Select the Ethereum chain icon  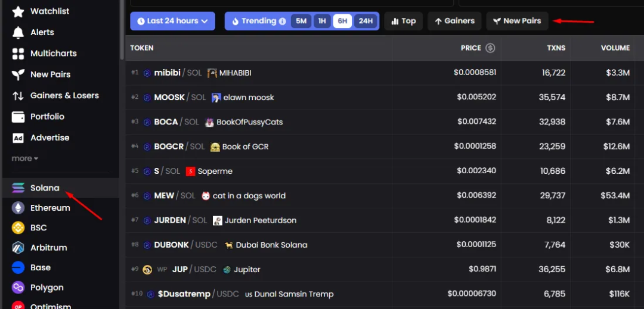(x=18, y=208)
